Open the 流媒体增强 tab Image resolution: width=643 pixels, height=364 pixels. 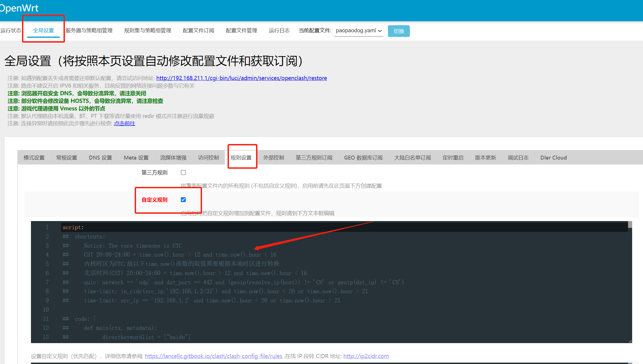[173, 157]
